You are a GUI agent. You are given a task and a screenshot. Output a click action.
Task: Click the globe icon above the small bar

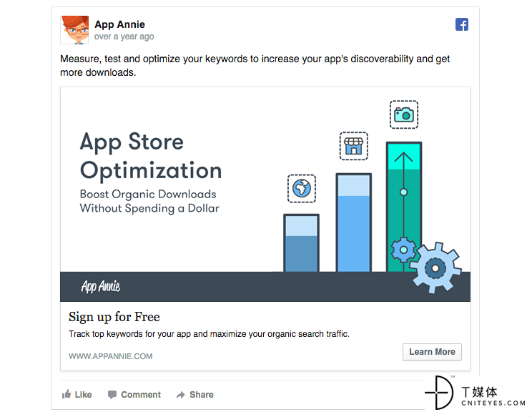click(302, 189)
